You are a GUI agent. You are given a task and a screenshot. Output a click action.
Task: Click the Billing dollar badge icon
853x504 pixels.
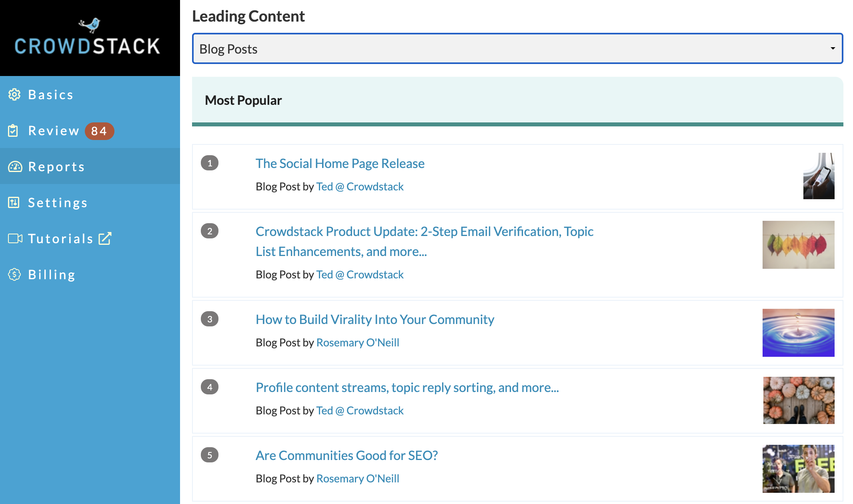click(x=14, y=274)
